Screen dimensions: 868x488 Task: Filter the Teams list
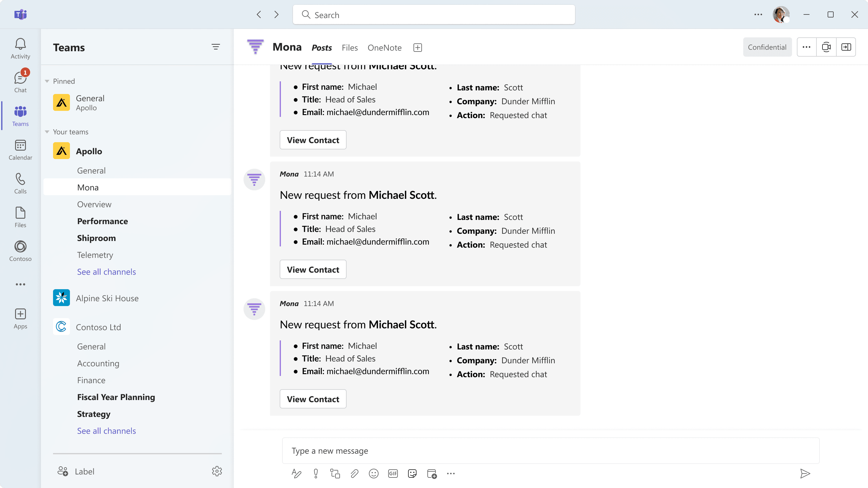tap(216, 47)
